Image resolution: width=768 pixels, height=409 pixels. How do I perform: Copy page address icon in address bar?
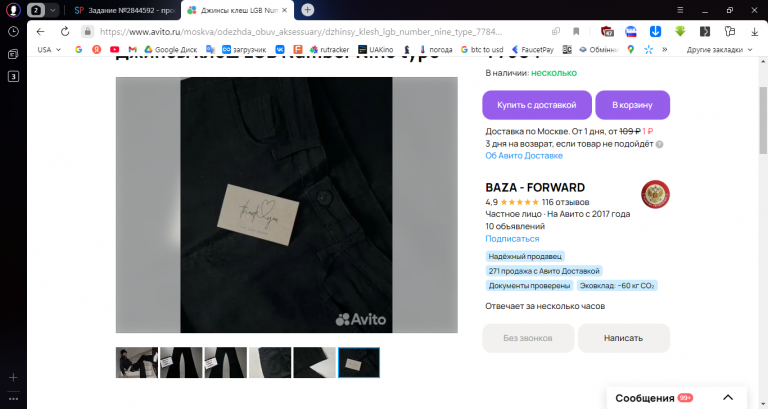[x=555, y=31]
